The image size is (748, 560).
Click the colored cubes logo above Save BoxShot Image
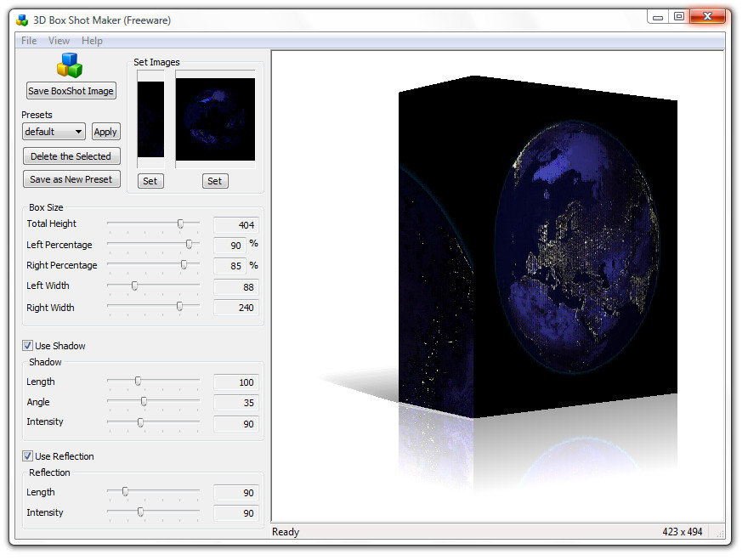pos(70,65)
